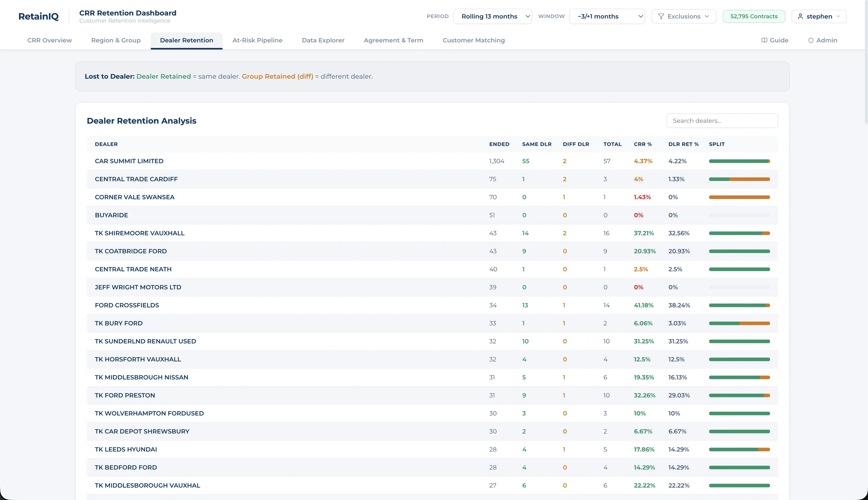Click the orange split bar for CORNER VALE SWANSEA
The image size is (868, 500).
coord(739,197)
